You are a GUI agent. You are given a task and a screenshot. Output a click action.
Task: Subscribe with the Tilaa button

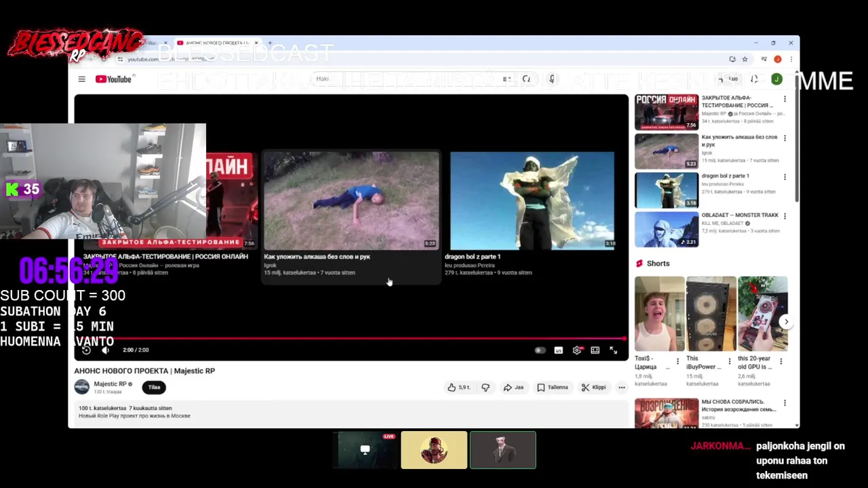[154, 387]
